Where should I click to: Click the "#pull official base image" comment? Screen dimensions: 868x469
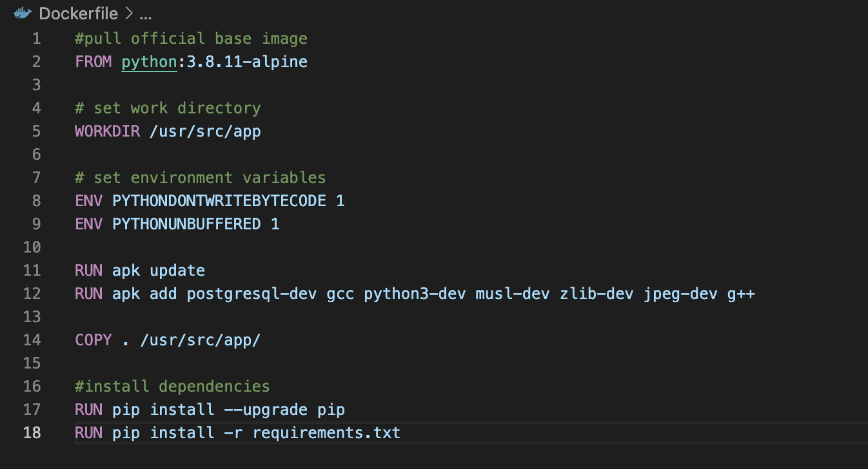[x=191, y=39]
